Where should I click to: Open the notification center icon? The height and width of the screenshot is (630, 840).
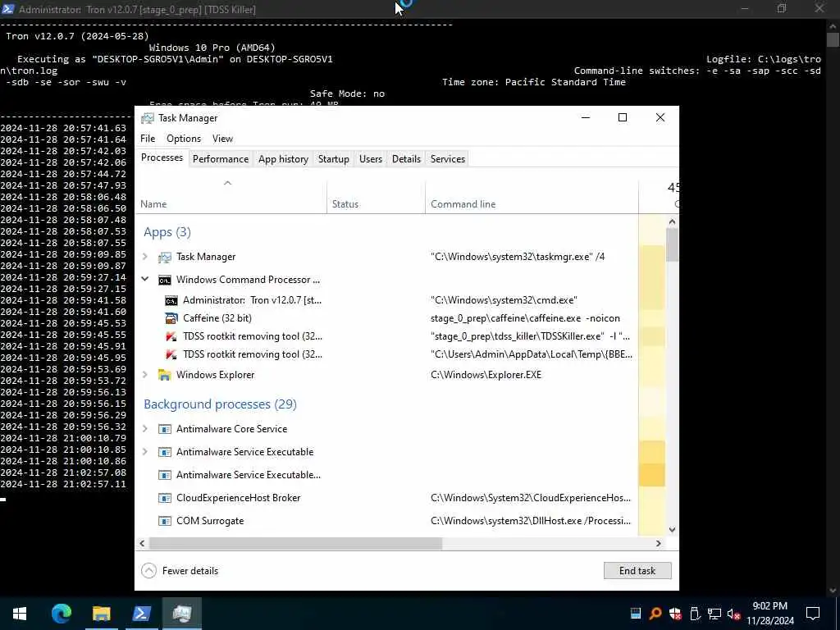coord(813,614)
